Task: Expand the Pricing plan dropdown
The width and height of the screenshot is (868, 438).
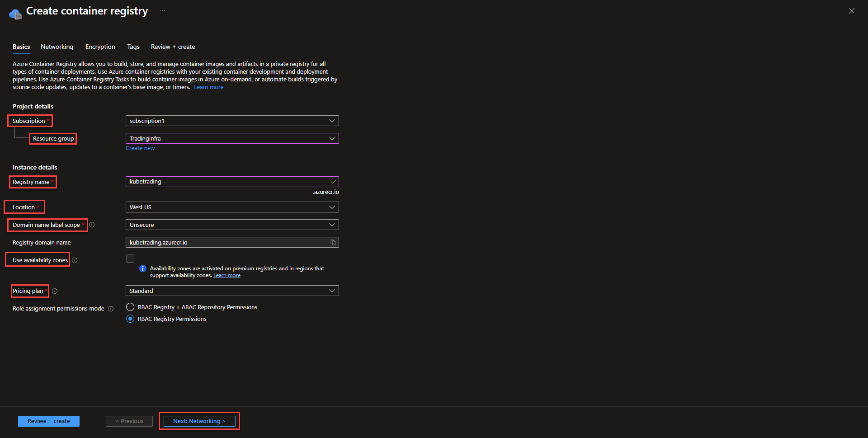Action: click(x=232, y=291)
